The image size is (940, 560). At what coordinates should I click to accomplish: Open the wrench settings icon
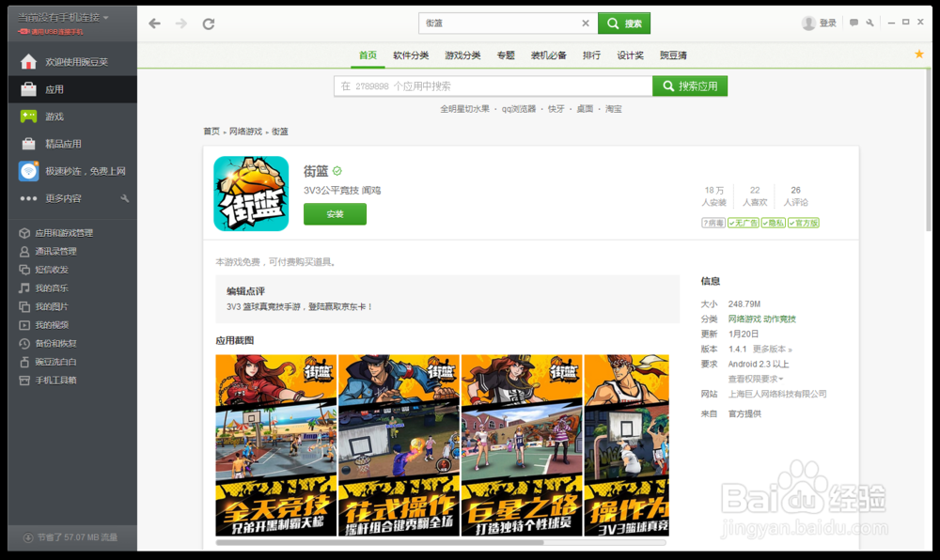point(869,22)
